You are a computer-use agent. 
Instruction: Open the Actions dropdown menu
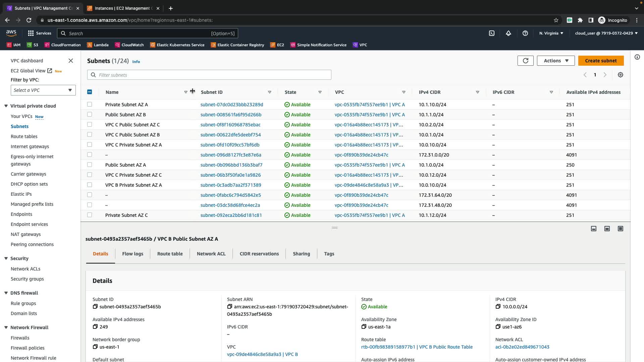click(x=556, y=61)
